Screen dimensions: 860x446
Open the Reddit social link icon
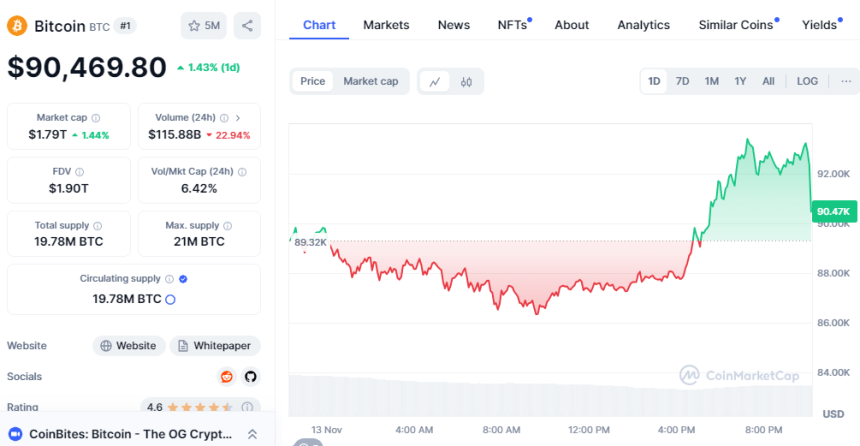point(226,376)
